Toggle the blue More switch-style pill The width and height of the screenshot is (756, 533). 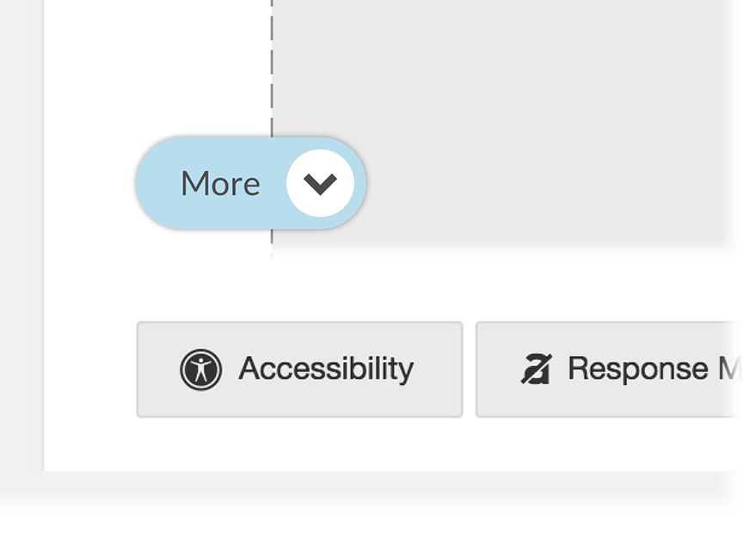[x=251, y=183]
